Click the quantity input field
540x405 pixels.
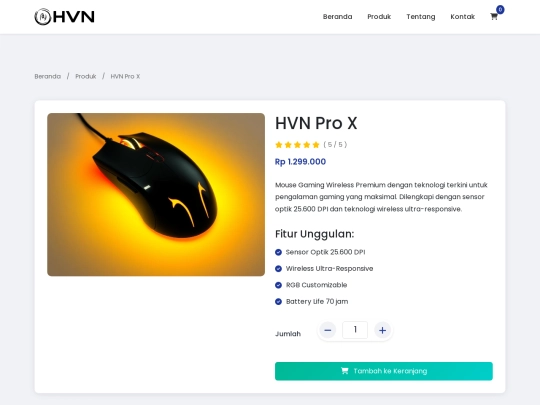355,330
